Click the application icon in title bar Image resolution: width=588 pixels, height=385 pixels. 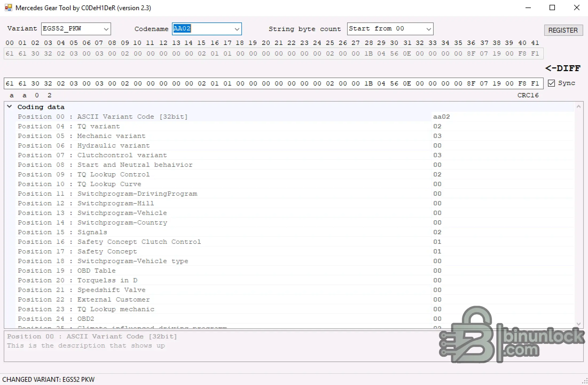[x=8, y=7]
